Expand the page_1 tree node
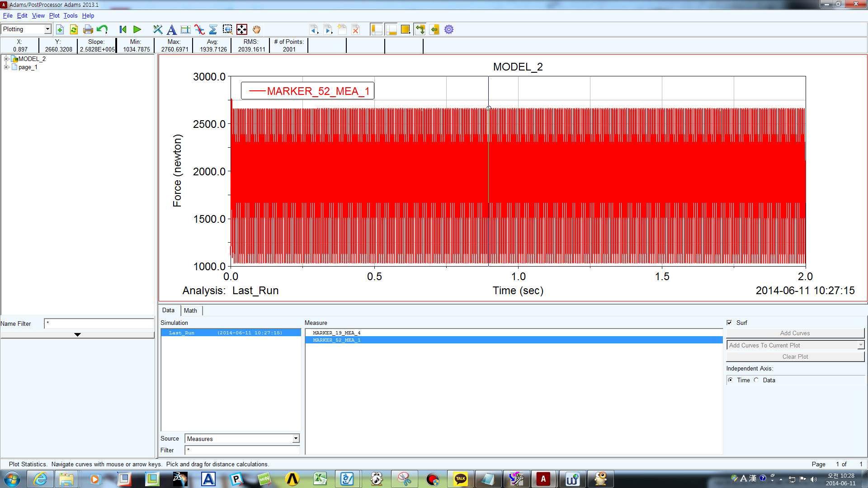This screenshot has width=868, height=488. point(6,67)
